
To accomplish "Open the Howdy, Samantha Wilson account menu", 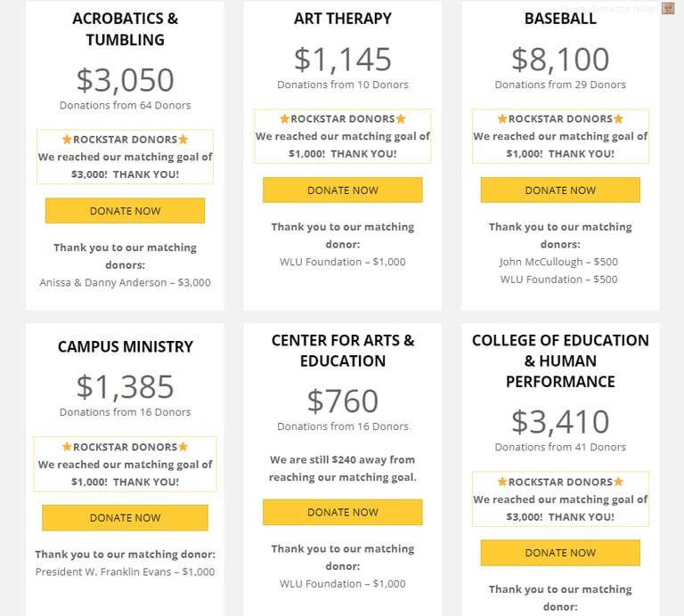I will (609, 8).
